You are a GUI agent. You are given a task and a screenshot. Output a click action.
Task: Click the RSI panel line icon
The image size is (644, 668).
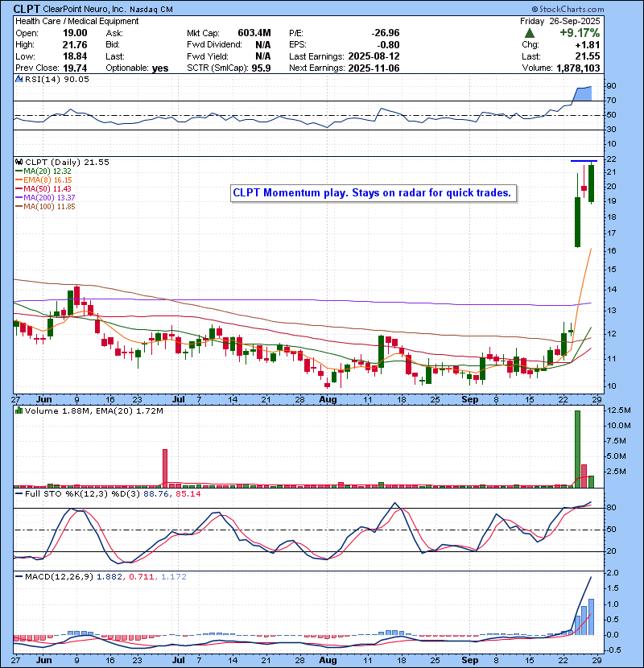(19, 79)
